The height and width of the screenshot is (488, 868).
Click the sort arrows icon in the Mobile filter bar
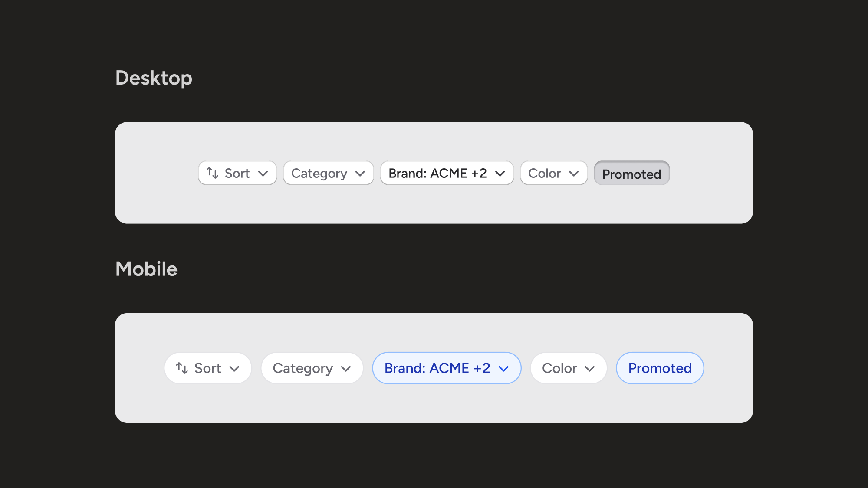tap(181, 368)
